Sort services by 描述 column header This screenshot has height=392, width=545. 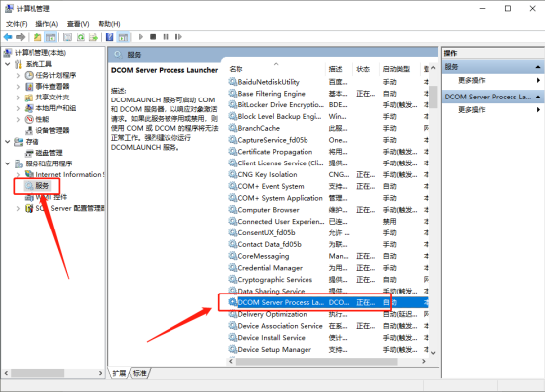(x=336, y=69)
